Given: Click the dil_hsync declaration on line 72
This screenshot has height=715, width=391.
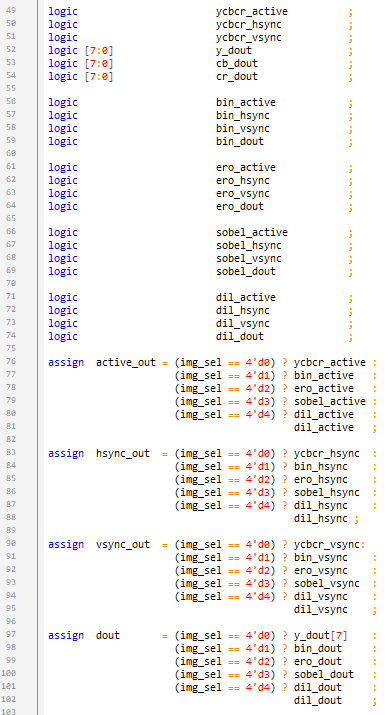Looking at the screenshot, I should (x=243, y=310).
